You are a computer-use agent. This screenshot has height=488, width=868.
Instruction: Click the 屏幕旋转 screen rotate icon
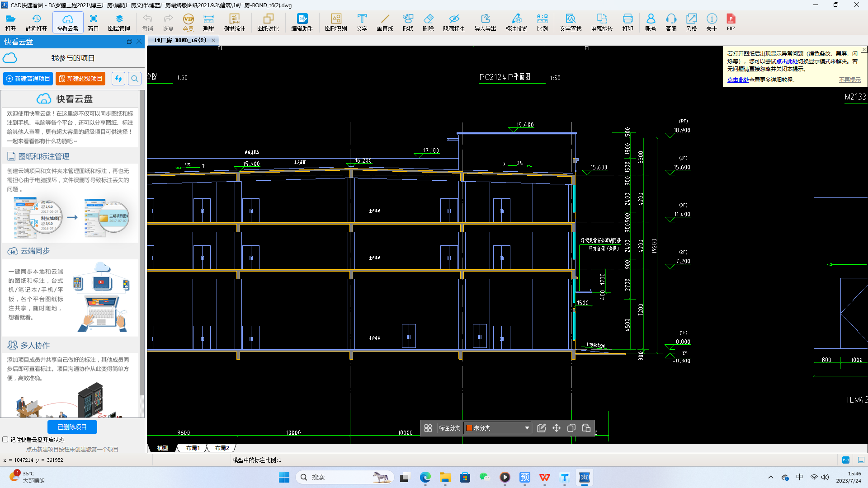click(602, 22)
